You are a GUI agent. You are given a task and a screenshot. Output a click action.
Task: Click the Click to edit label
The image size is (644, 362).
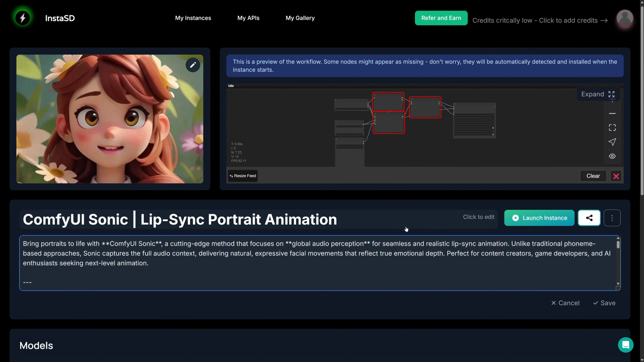click(x=479, y=217)
